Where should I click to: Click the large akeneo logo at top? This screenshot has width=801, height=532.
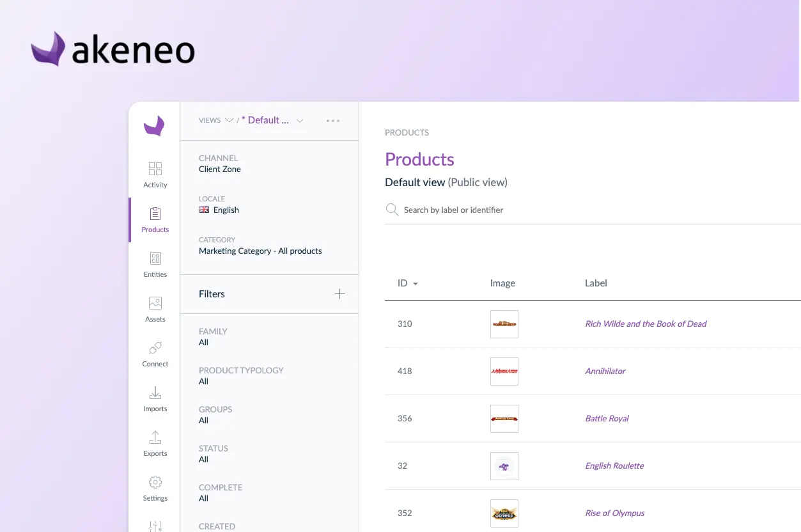point(113,49)
